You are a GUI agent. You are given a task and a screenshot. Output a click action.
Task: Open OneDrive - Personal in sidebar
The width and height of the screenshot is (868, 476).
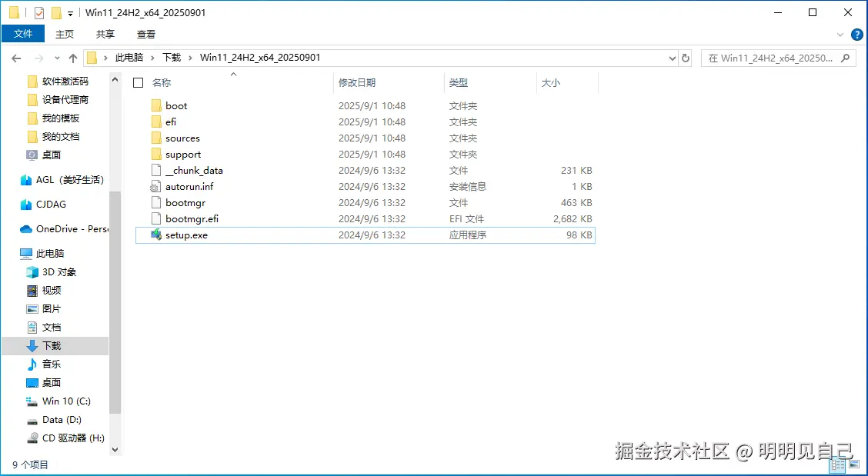(64, 228)
